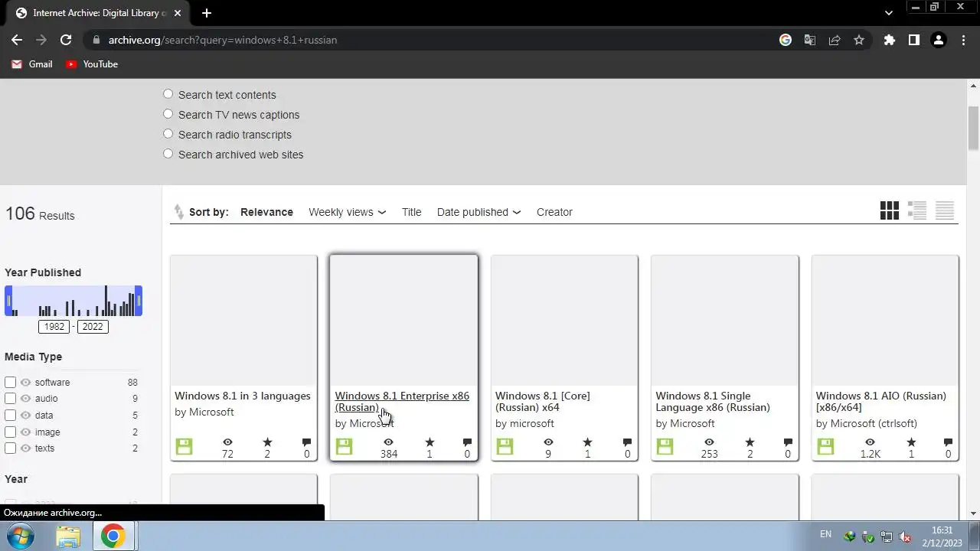Toggle sort direction arrows icon

178,212
